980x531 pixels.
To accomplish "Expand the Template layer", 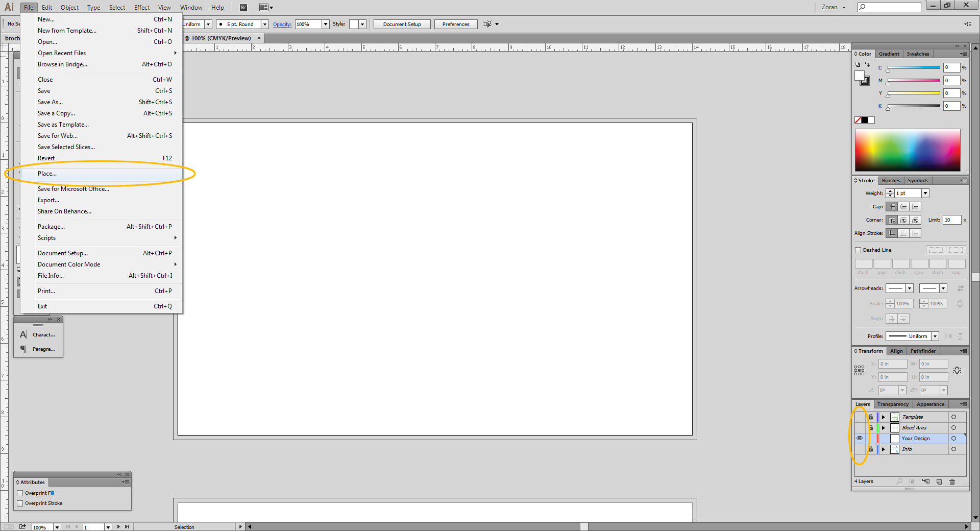I will 884,417.
